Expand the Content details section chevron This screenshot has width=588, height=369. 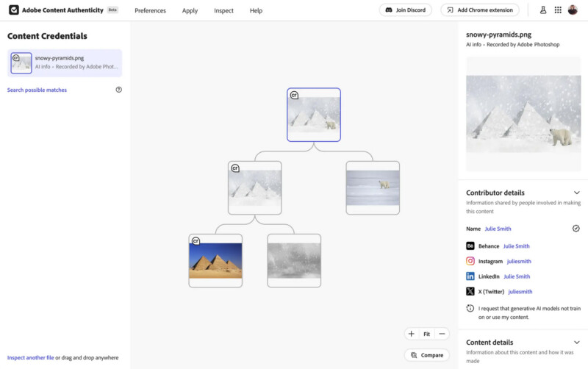(x=577, y=342)
